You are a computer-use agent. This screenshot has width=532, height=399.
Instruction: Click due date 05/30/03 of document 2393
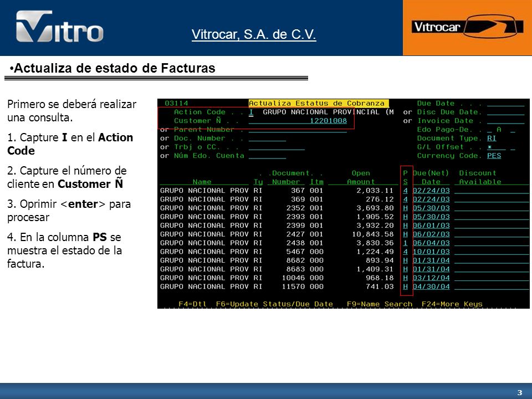(431, 217)
